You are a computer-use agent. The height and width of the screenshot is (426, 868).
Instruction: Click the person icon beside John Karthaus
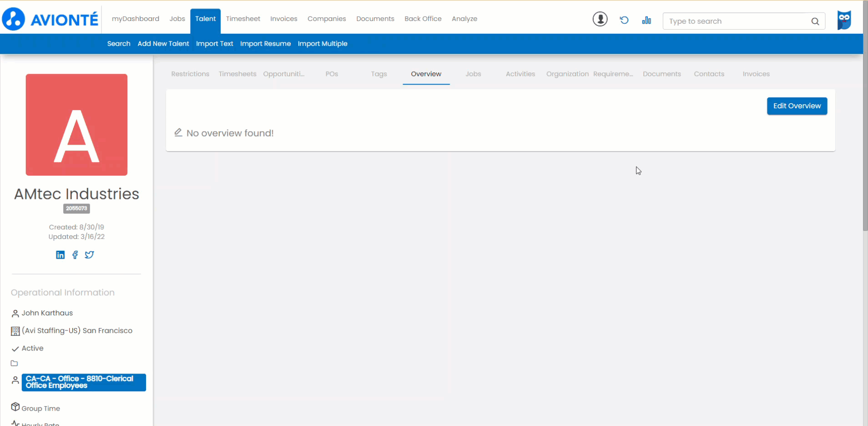pyautogui.click(x=15, y=313)
